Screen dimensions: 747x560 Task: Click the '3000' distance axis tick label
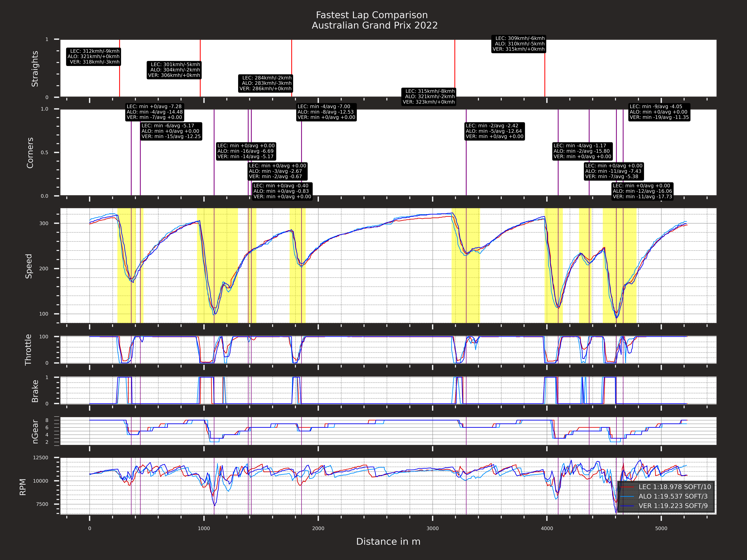click(433, 529)
